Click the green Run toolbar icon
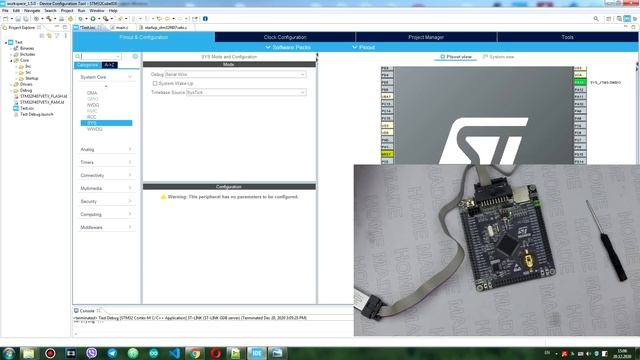Screen dimensions: 640x360 93,19
